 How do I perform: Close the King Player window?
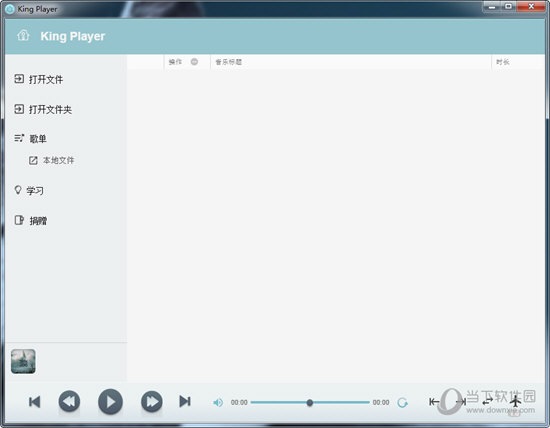click(531, 7)
